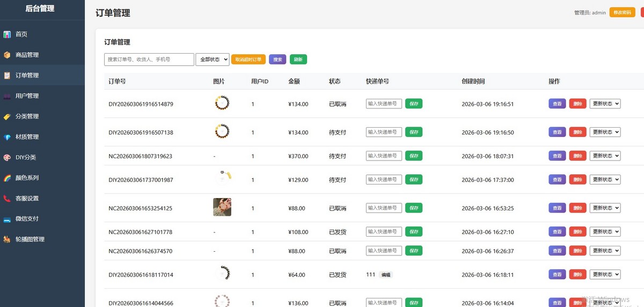Click amount ¥370.00

pos(298,156)
